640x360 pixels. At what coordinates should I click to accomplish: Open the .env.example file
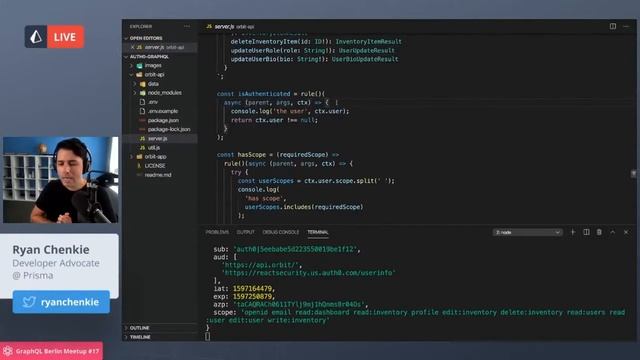(x=163, y=111)
